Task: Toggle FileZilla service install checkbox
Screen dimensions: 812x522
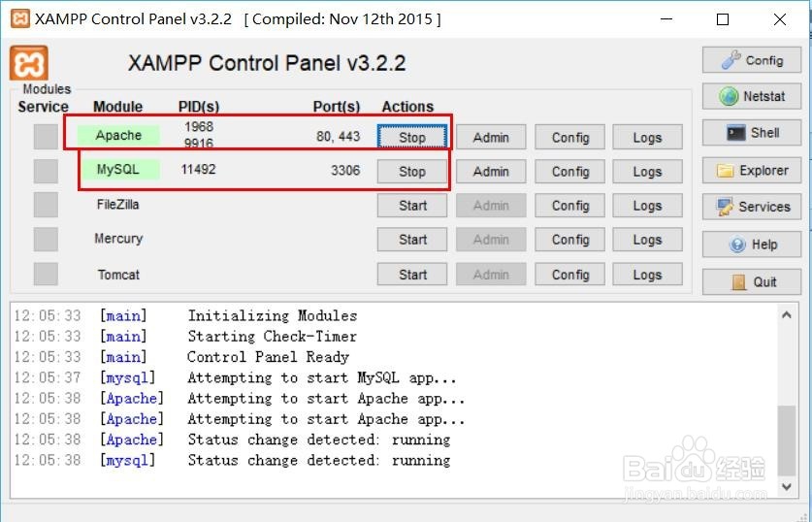Action: tap(46, 205)
